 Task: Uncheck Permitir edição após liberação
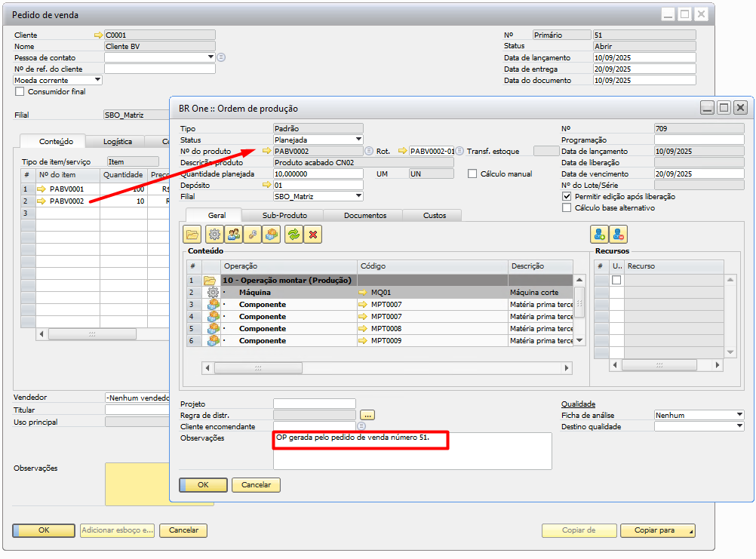(x=567, y=196)
